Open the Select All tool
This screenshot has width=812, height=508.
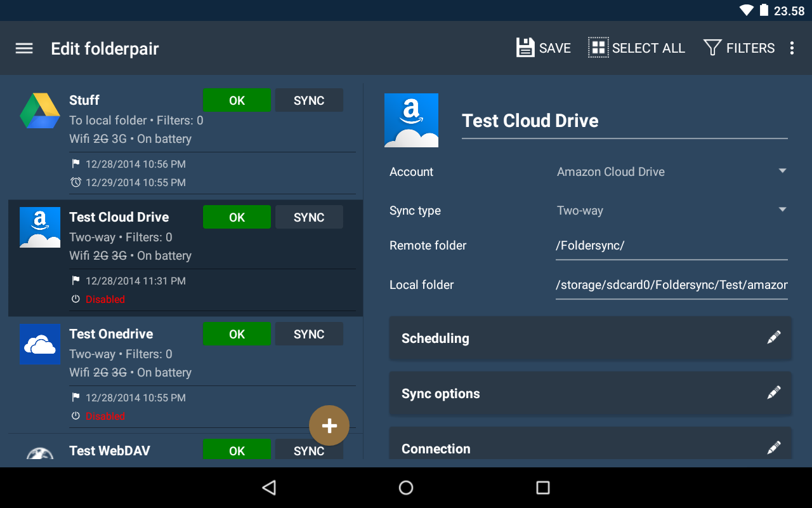636,48
